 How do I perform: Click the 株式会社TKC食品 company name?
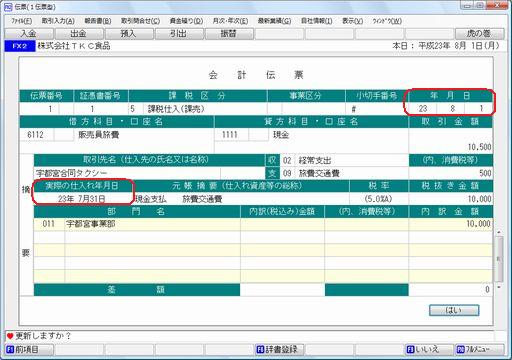[74, 46]
